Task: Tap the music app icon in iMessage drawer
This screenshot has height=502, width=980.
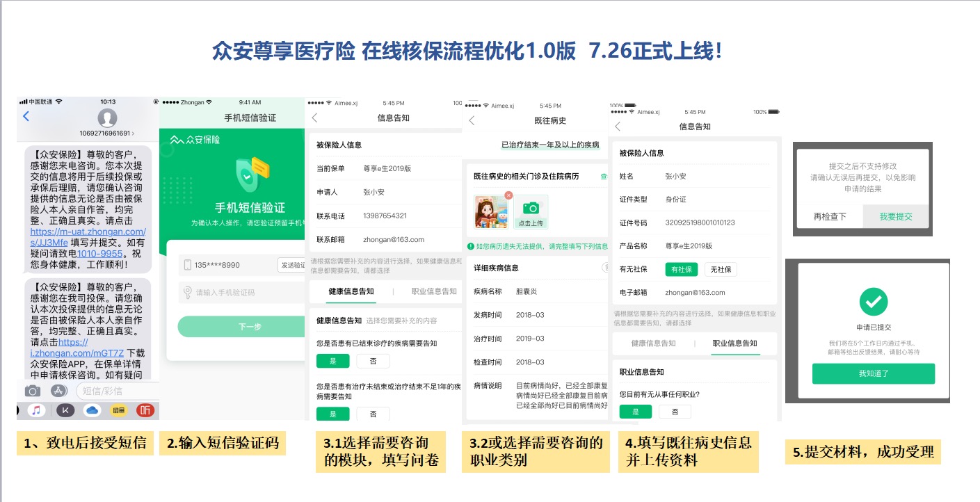Action: (x=37, y=410)
